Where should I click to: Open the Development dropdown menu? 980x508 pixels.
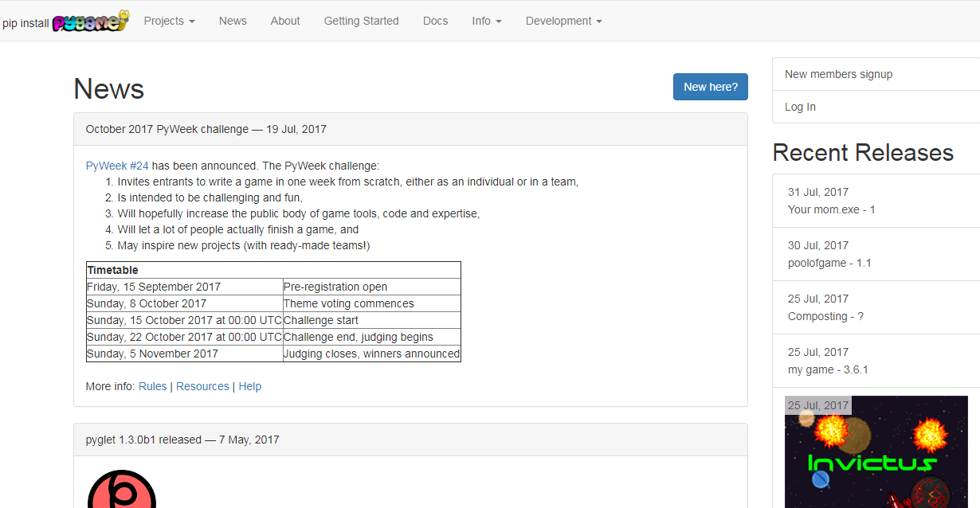click(563, 21)
